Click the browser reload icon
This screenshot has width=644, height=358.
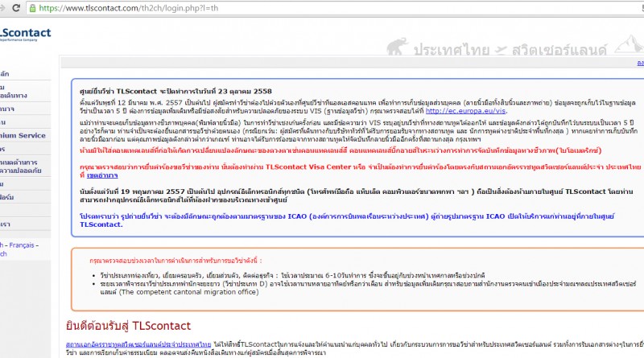pos(16,8)
